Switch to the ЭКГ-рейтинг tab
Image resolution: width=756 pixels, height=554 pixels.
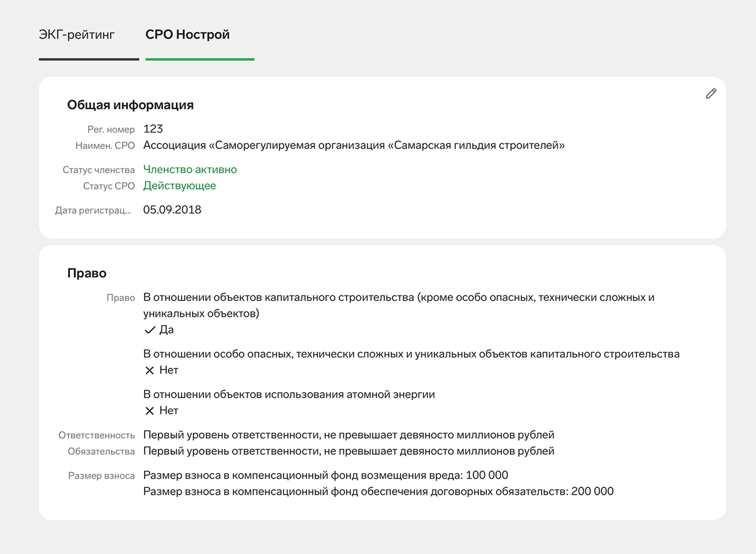tap(77, 35)
